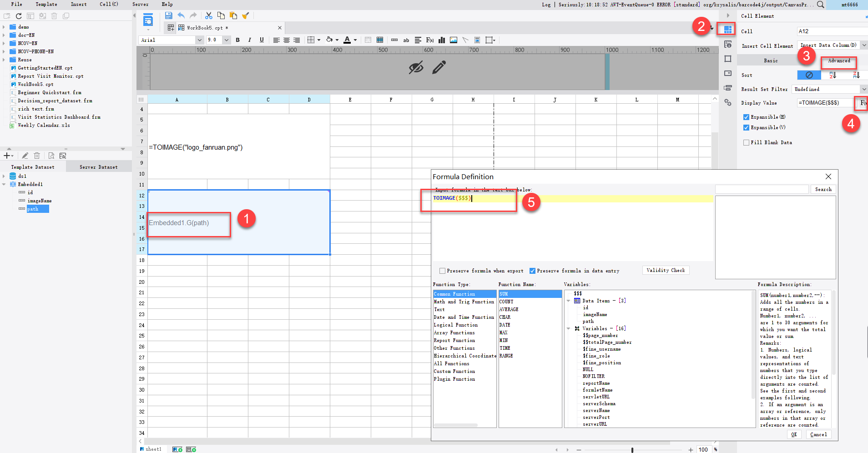
Task: Uncheck Expansible (V)
Action: point(746,127)
